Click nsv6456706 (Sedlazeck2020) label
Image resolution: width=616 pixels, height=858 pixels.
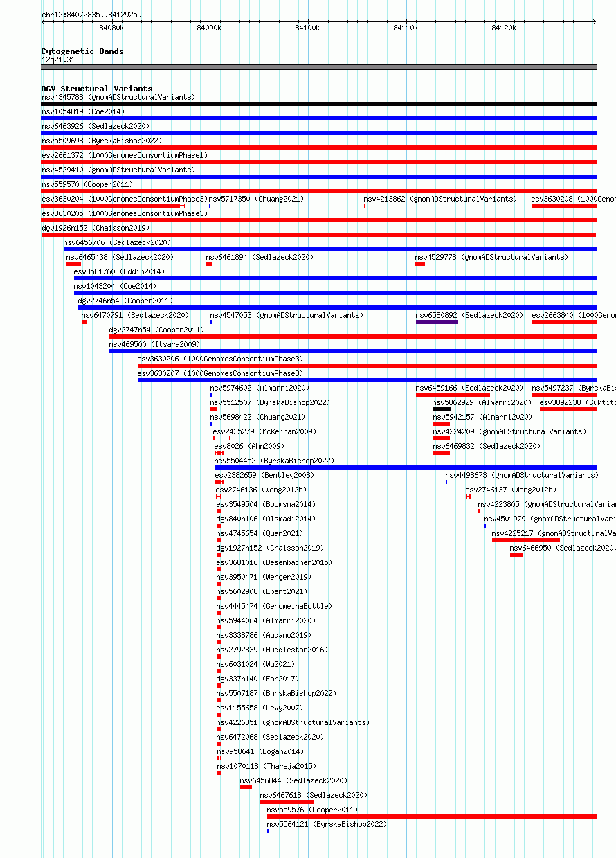tap(117, 242)
